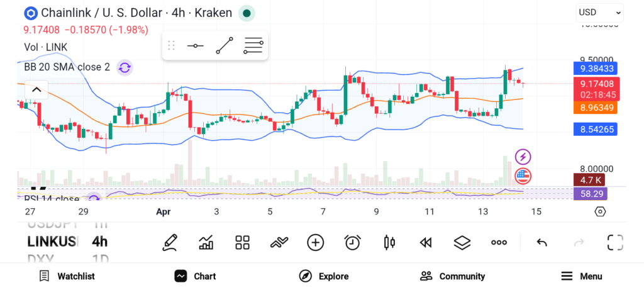Open the layouts grid icon
The image size is (644, 290).
point(242,242)
